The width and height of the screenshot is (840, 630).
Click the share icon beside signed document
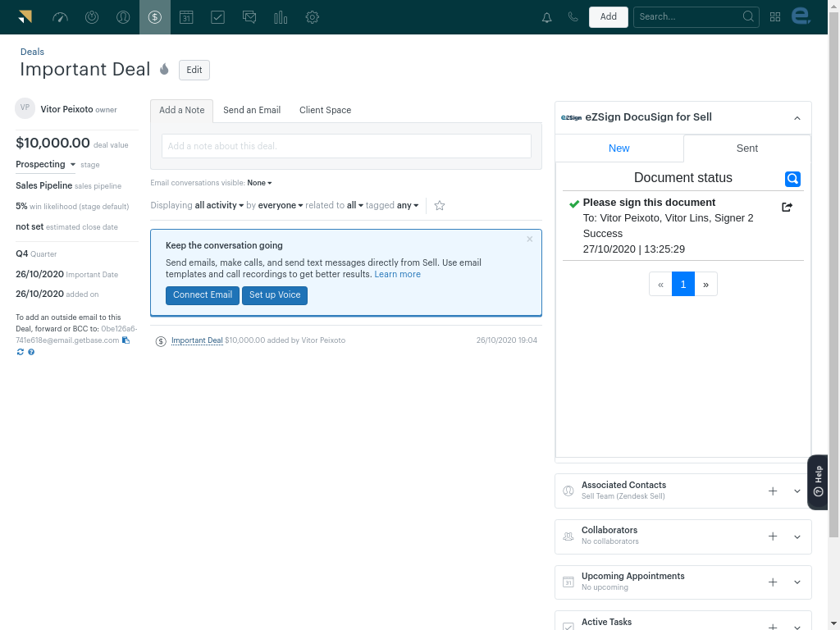[x=787, y=207]
